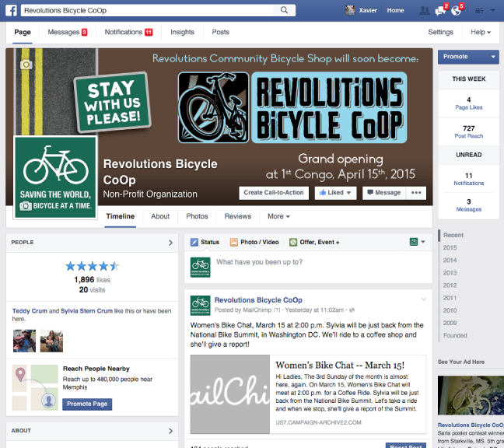Click the privacy shortcuts lock icon
Image resolution: width=504 pixels, height=448 pixels.
point(479,11)
